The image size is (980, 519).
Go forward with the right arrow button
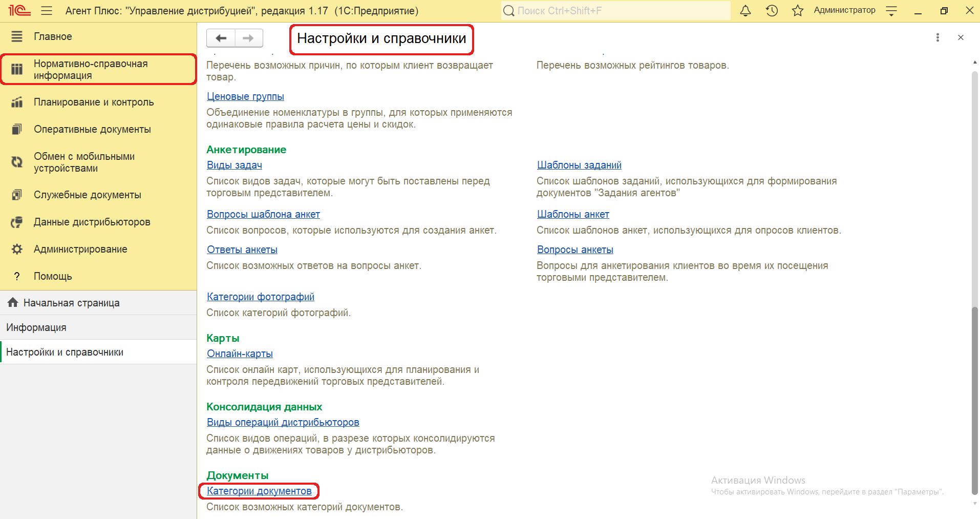click(248, 38)
